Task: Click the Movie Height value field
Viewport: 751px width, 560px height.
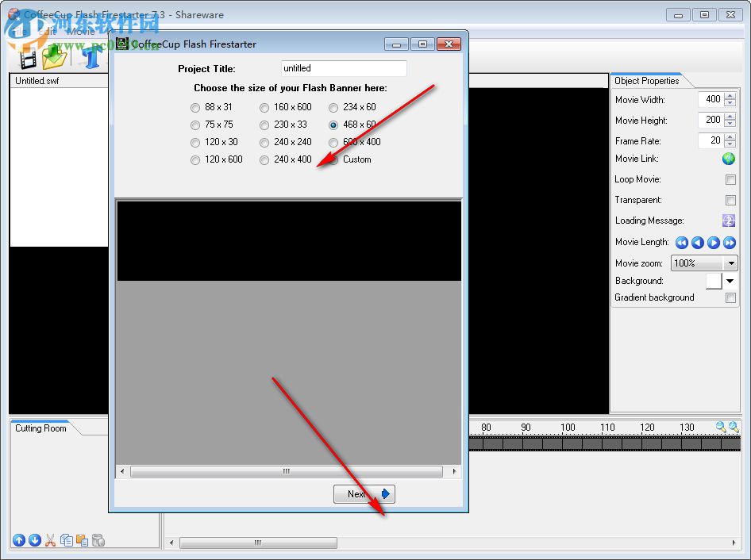Action: click(711, 120)
